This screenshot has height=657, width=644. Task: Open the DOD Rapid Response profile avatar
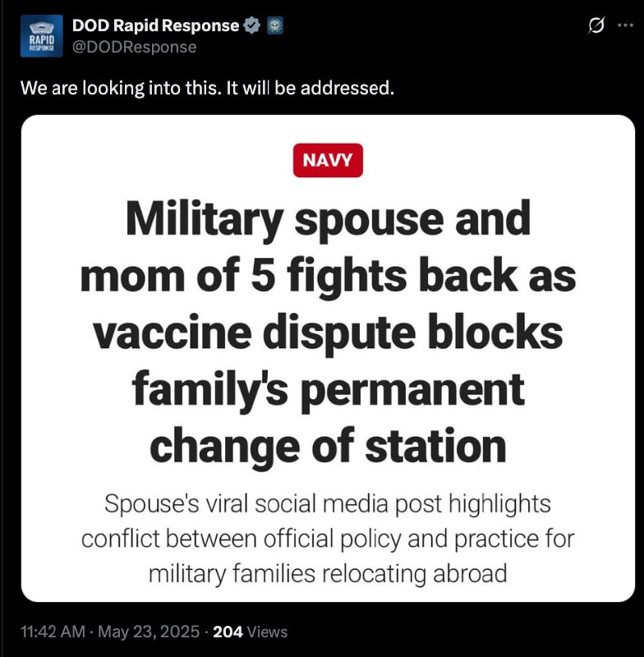tap(41, 35)
